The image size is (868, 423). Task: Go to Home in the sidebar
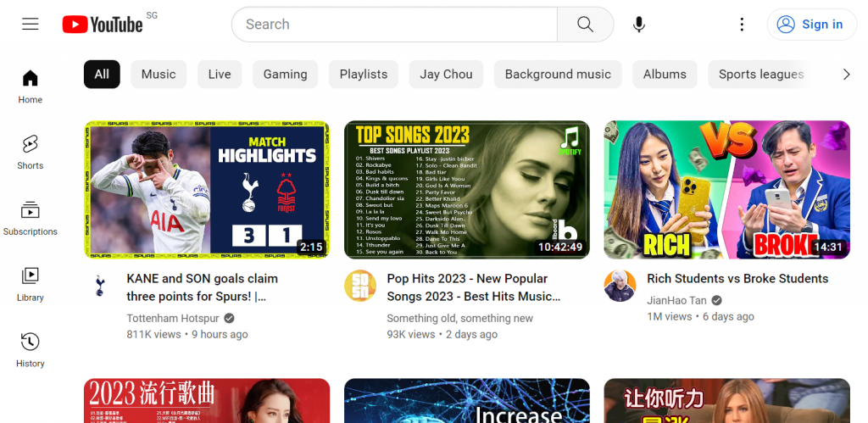[x=31, y=86]
